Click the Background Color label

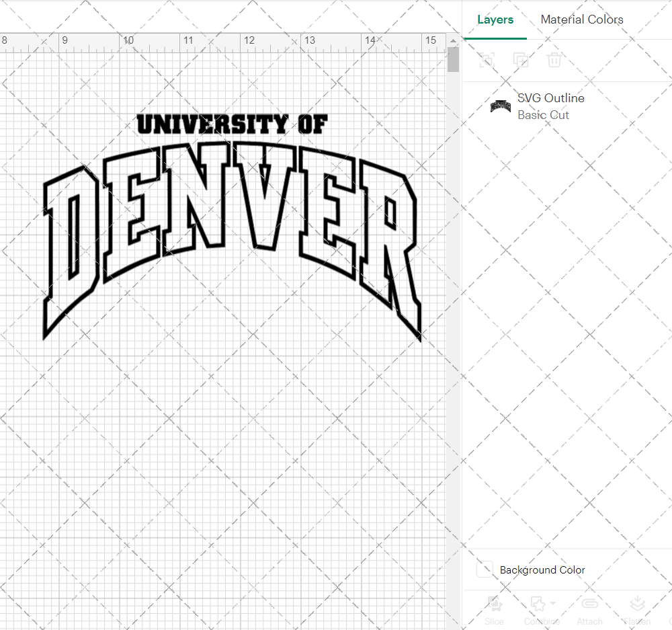(x=542, y=570)
